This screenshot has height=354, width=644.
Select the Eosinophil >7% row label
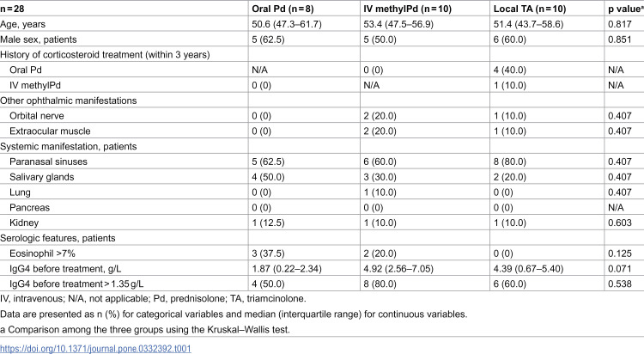point(42,253)
